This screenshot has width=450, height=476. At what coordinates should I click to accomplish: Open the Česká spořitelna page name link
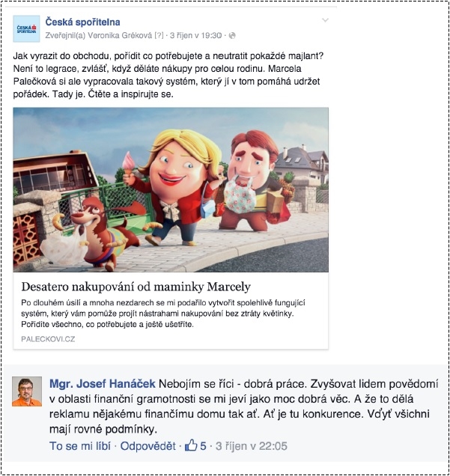click(82, 22)
